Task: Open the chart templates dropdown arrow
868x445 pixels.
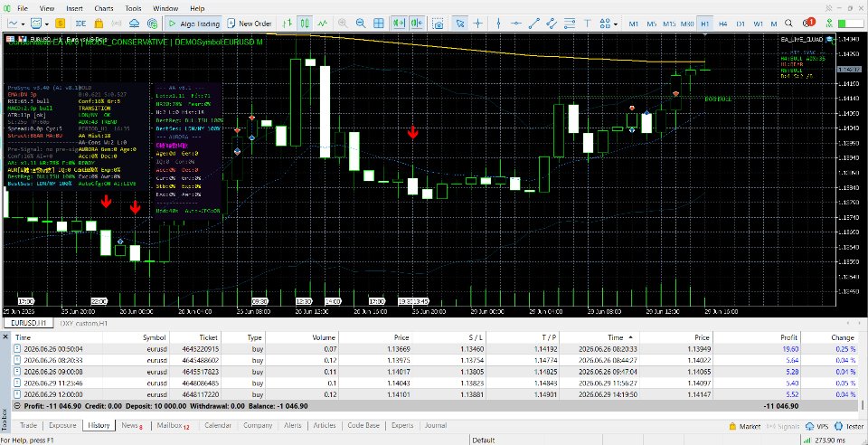Action: (47, 24)
